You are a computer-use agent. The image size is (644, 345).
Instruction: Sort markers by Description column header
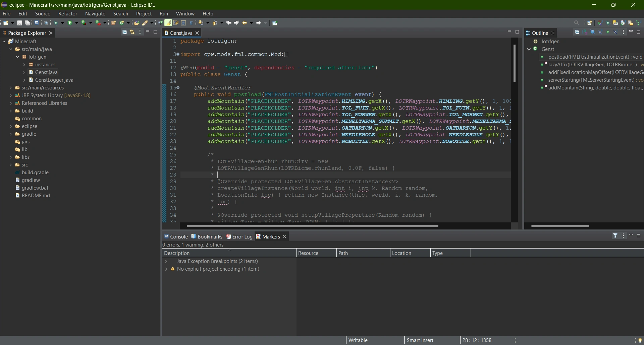tap(177, 253)
